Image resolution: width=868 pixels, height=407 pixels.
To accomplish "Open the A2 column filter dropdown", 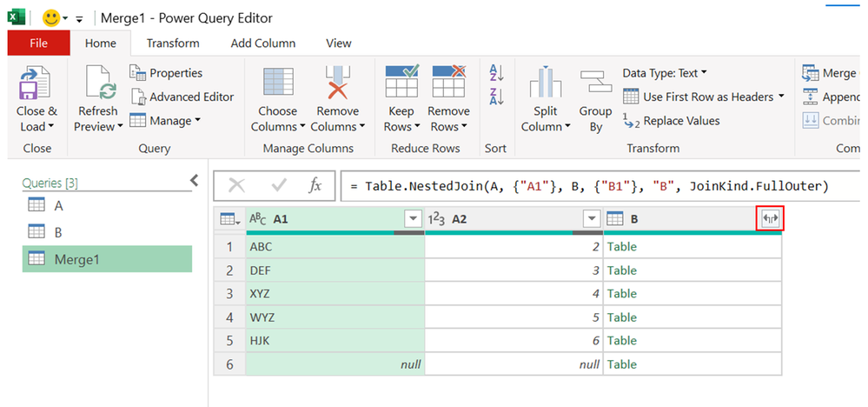I will tap(591, 219).
